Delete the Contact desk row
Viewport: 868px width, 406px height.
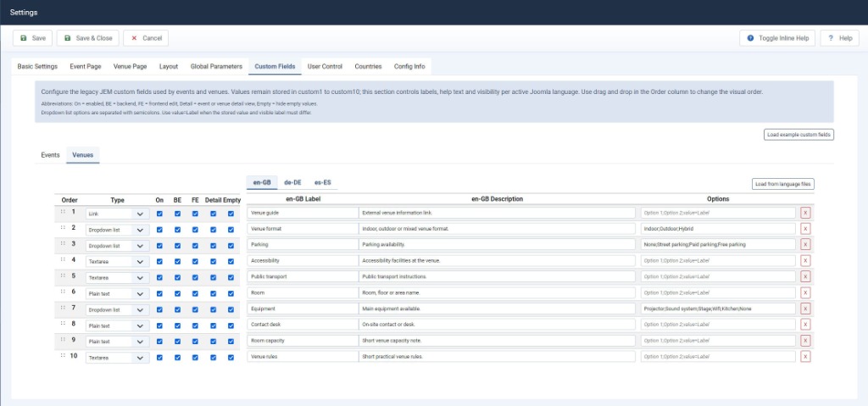click(x=805, y=325)
